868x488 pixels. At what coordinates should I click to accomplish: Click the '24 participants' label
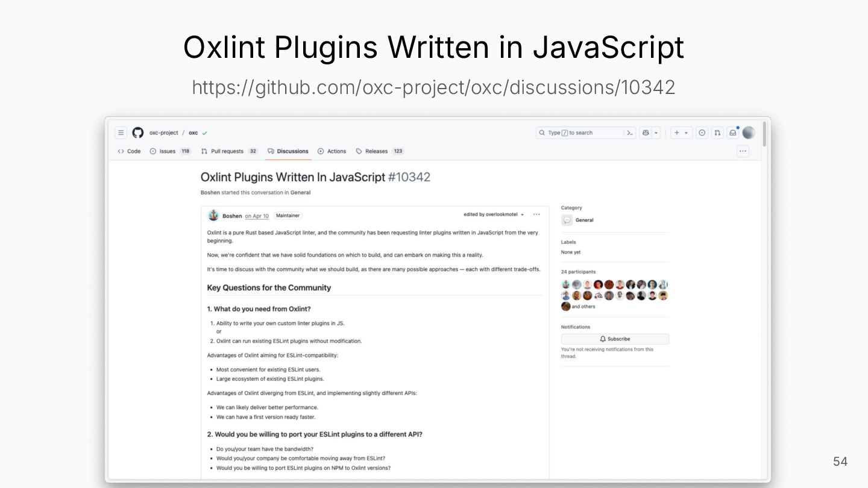578,272
